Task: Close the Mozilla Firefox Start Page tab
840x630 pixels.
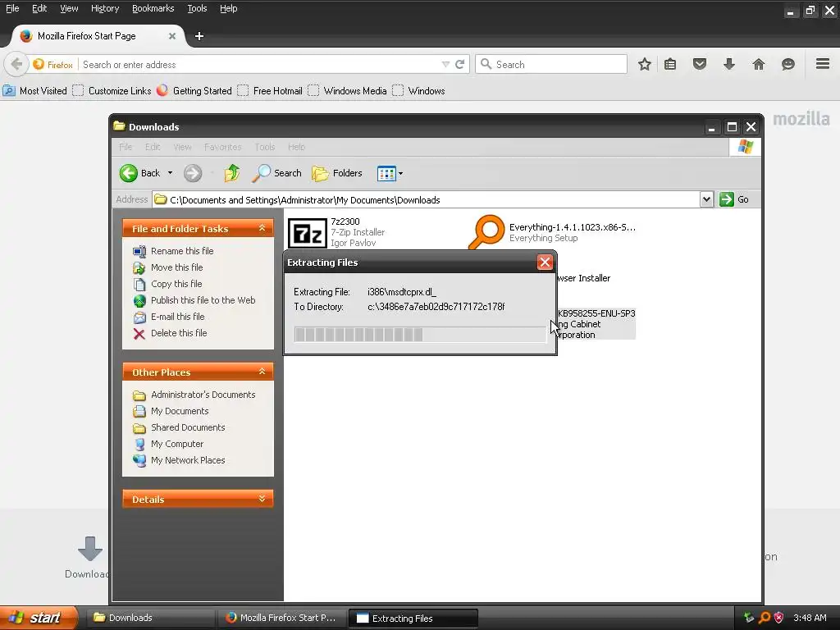Action: [172, 36]
